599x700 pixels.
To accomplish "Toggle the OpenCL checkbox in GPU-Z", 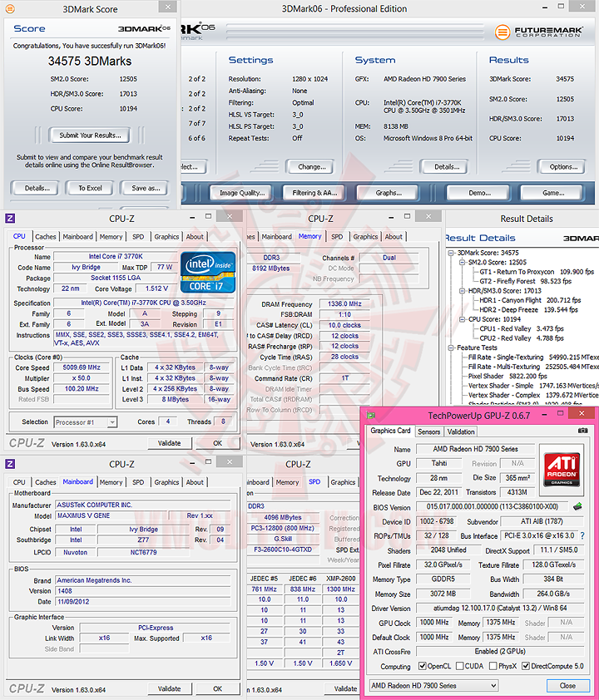I will [422, 666].
